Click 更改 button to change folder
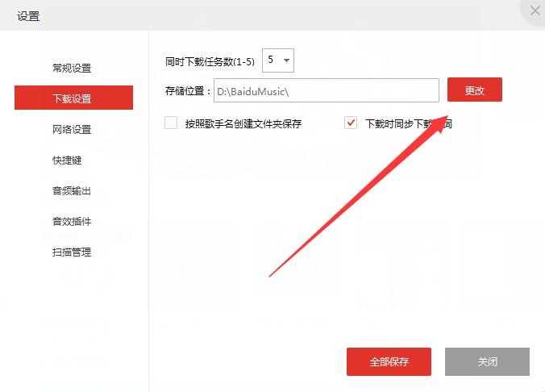 [x=475, y=90]
